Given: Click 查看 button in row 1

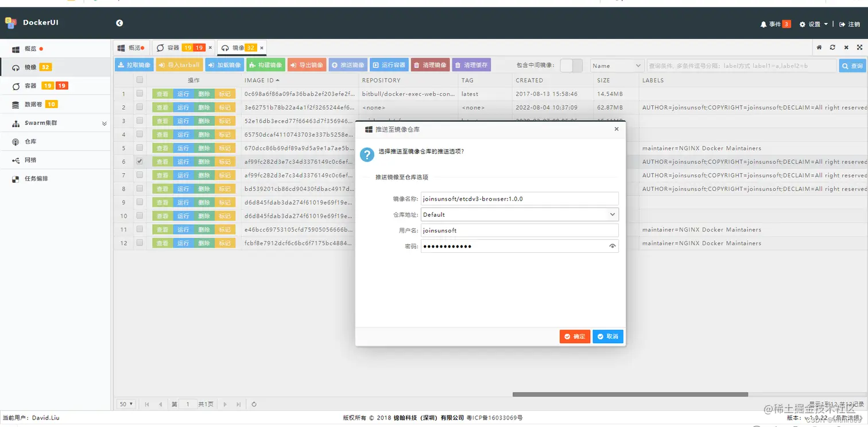Looking at the screenshot, I should point(162,94).
